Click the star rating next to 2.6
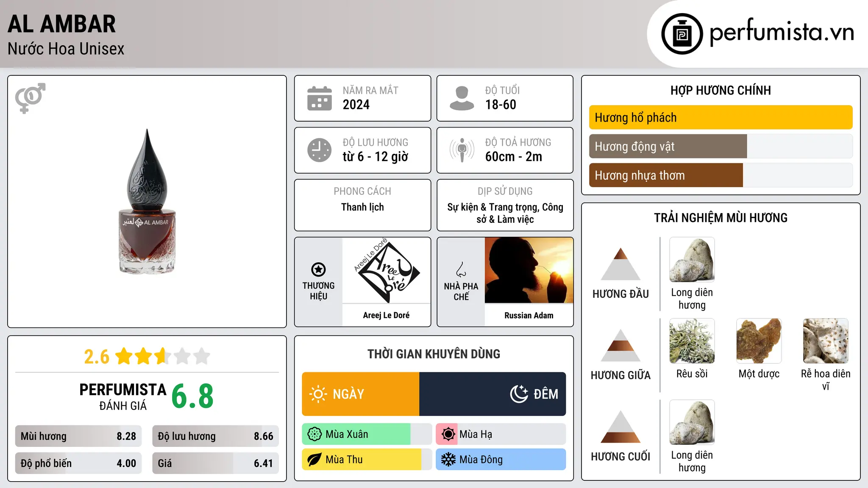This screenshot has height=488, width=868. (163, 356)
